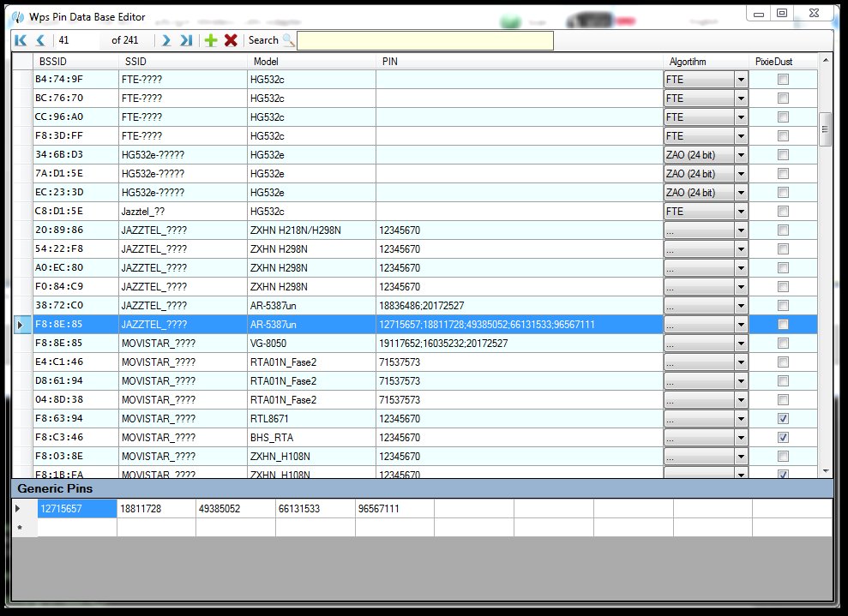Click the current record number box showing 41
This screenshot has height=616, width=848.
[77, 40]
